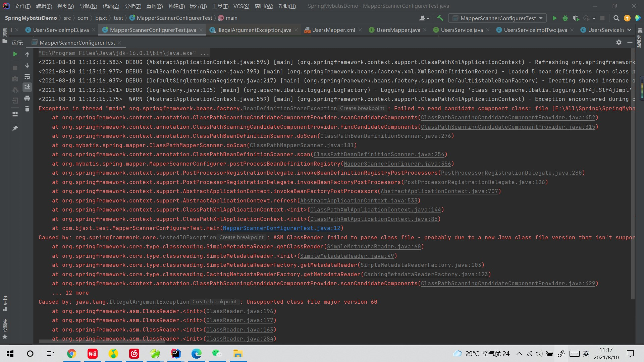
Task: Open Search Everywhere magnifier
Action: click(616, 18)
